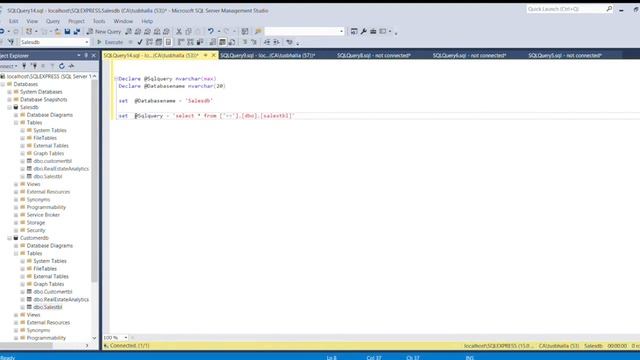
Task: Open the Salesdb database dropdown
Action: (x=87, y=42)
